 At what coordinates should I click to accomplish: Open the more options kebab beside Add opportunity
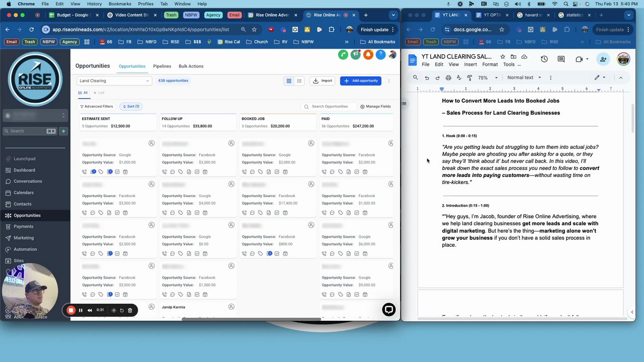(x=388, y=81)
